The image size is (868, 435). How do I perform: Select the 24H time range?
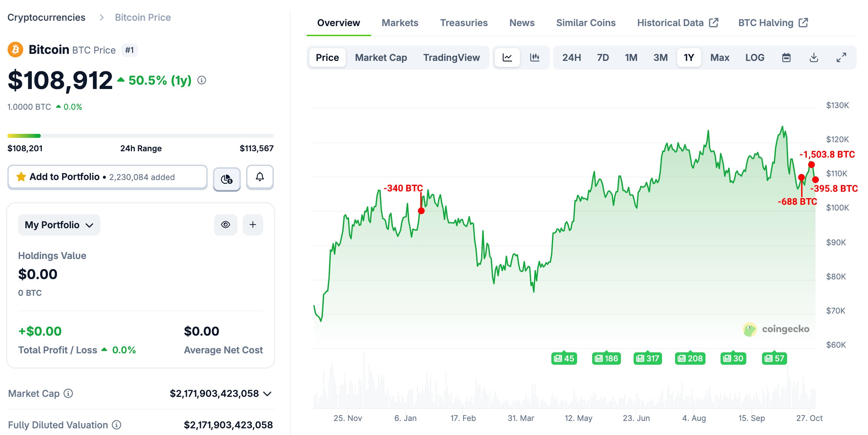tap(571, 57)
